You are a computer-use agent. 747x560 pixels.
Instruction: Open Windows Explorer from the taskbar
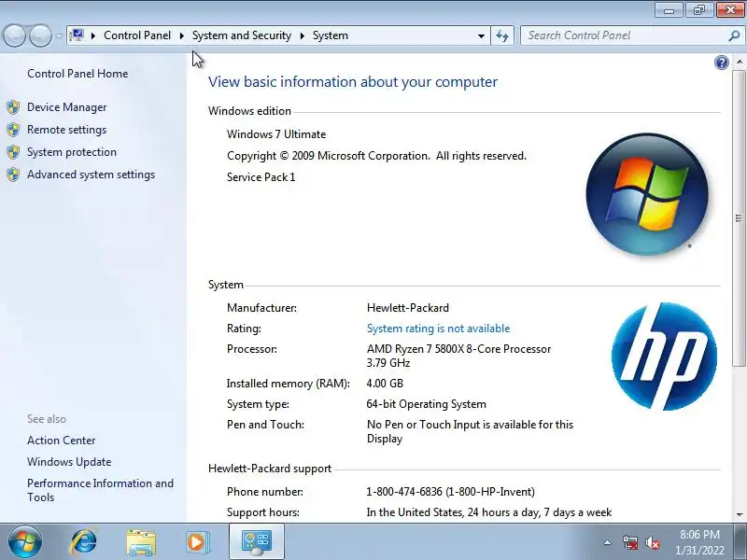pyautogui.click(x=141, y=542)
